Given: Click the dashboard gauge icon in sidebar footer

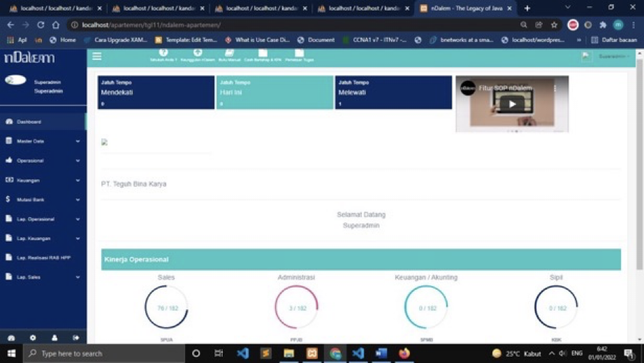Looking at the screenshot, I should pos(11,338).
